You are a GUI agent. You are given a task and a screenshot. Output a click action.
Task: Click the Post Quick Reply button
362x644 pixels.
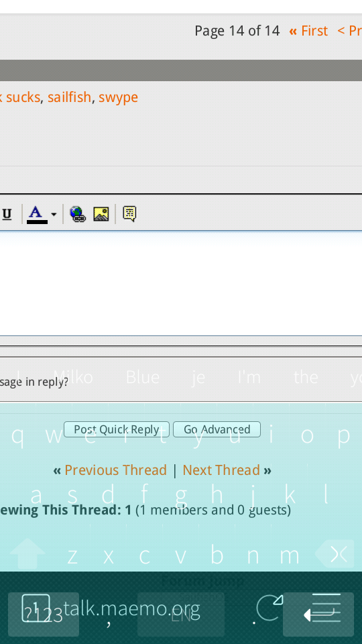pyautogui.click(x=117, y=429)
